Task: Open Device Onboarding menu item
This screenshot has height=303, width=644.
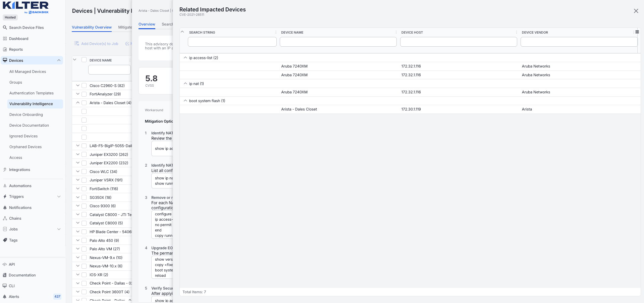Action: (26, 115)
